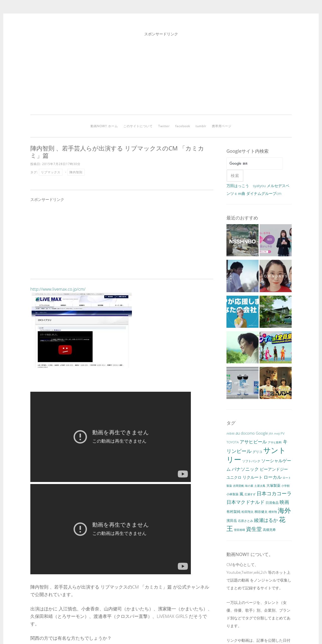Focus the Google site search field
This screenshot has width=322, height=644.
pyautogui.click(x=255, y=164)
